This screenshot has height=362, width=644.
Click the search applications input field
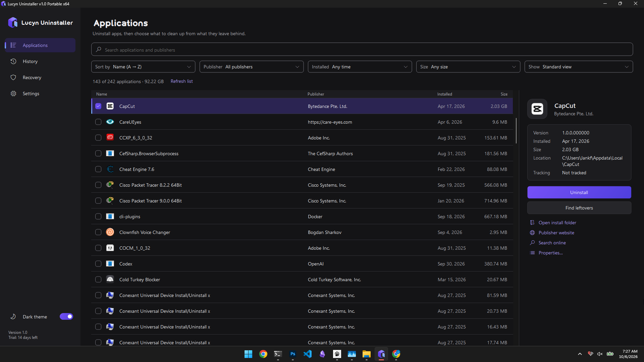pos(362,50)
